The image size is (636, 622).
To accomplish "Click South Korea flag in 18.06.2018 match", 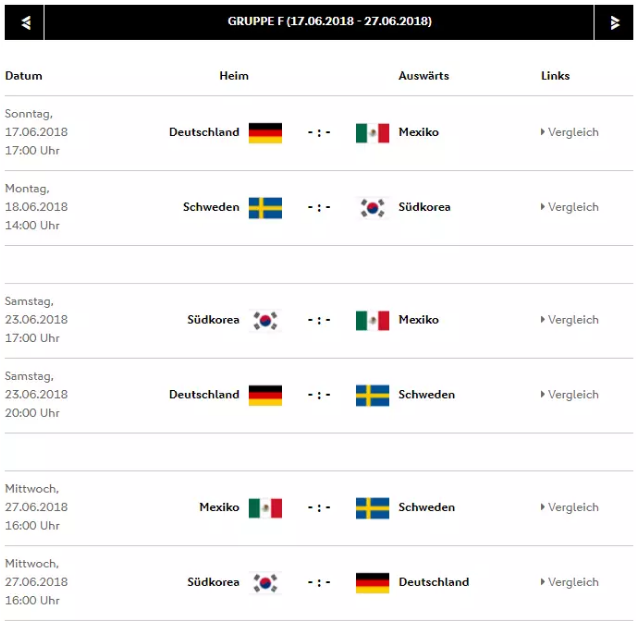I will tap(372, 208).
